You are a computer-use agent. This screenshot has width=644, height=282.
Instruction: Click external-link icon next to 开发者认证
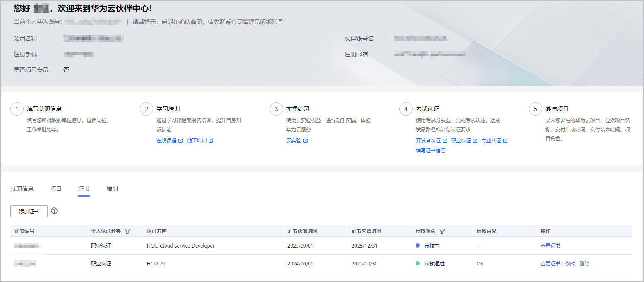click(445, 141)
